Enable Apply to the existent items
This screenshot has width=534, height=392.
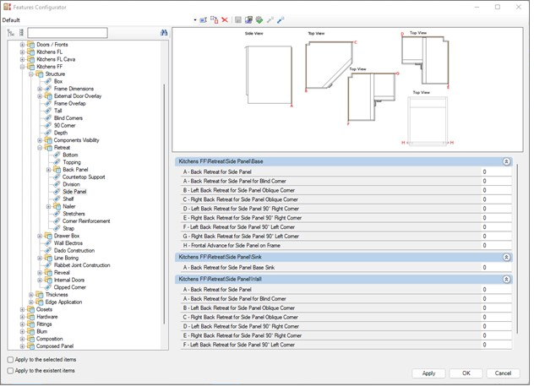[x=10, y=370]
